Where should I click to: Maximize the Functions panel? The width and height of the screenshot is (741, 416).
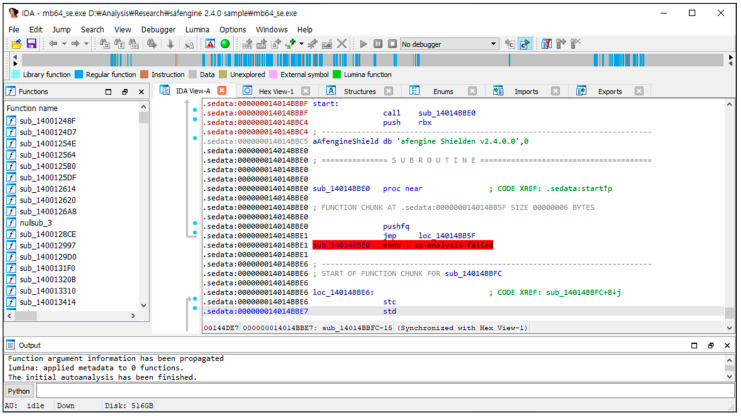point(108,92)
